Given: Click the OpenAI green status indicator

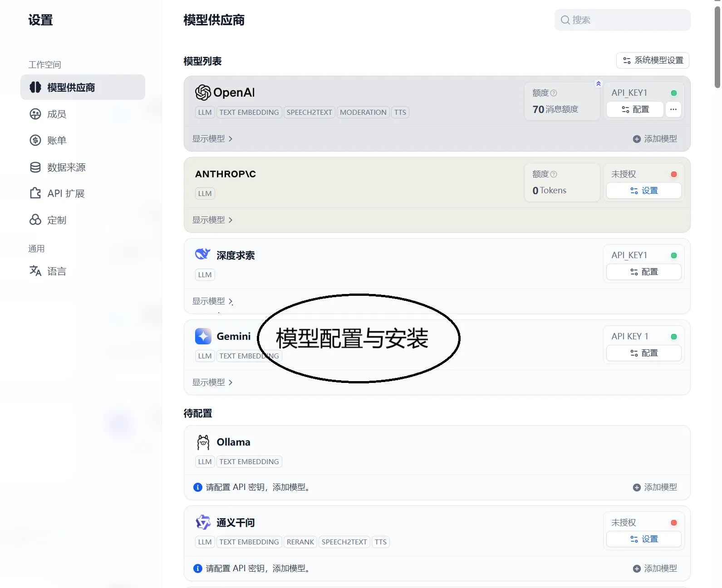Looking at the screenshot, I should click(x=674, y=93).
